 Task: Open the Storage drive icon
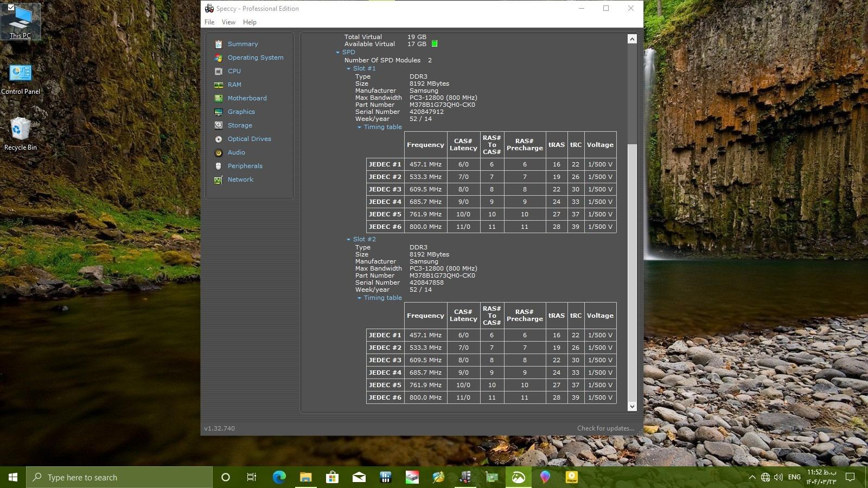[x=219, y=125]
